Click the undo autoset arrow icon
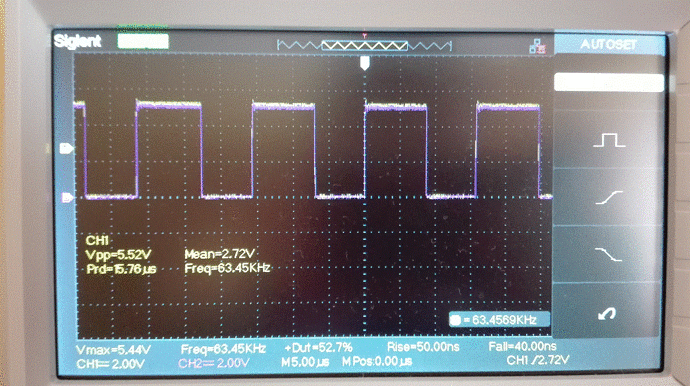Screen dimensions: 690x386 607,313
